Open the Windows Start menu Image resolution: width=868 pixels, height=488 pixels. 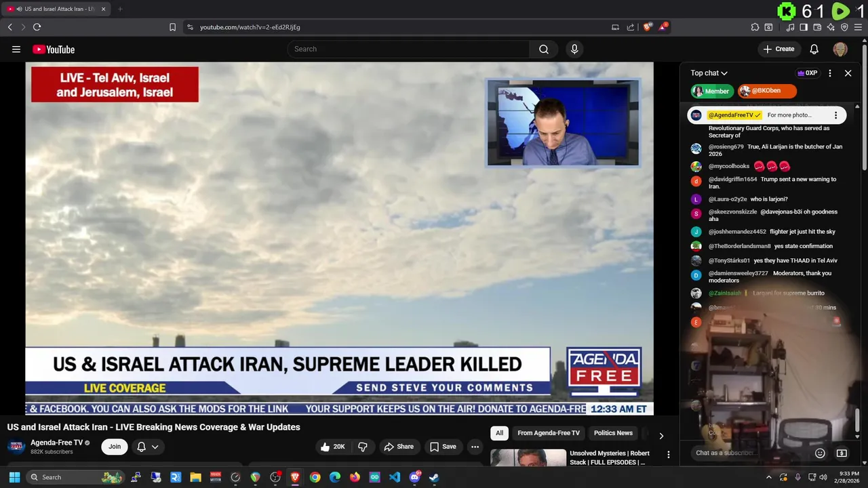tap(14, 477)
